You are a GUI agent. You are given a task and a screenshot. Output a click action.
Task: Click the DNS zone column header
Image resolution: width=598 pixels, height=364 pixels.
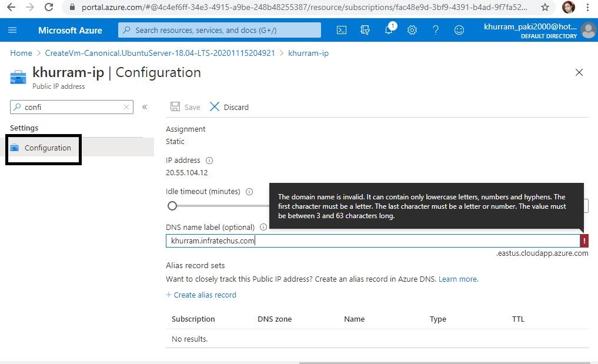click(275, 319)
